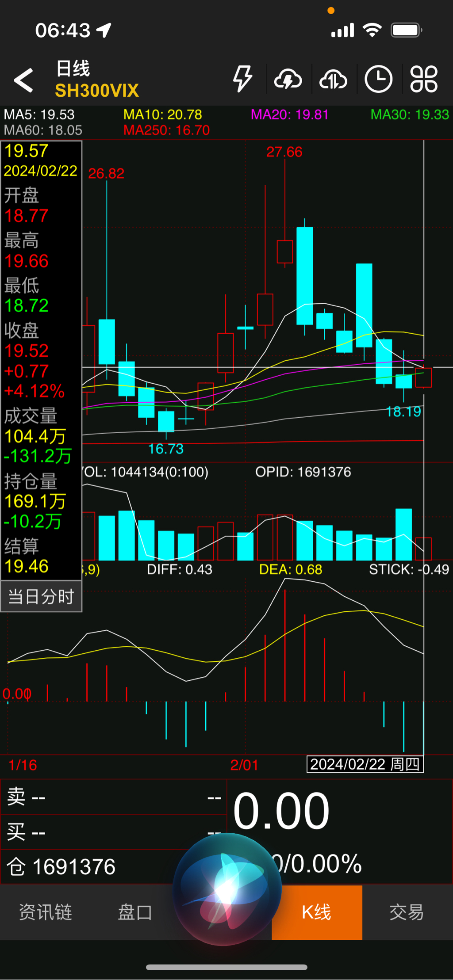Select the K线 tab
The width and height of the screenshot is (453, 980).
point(317,912)
